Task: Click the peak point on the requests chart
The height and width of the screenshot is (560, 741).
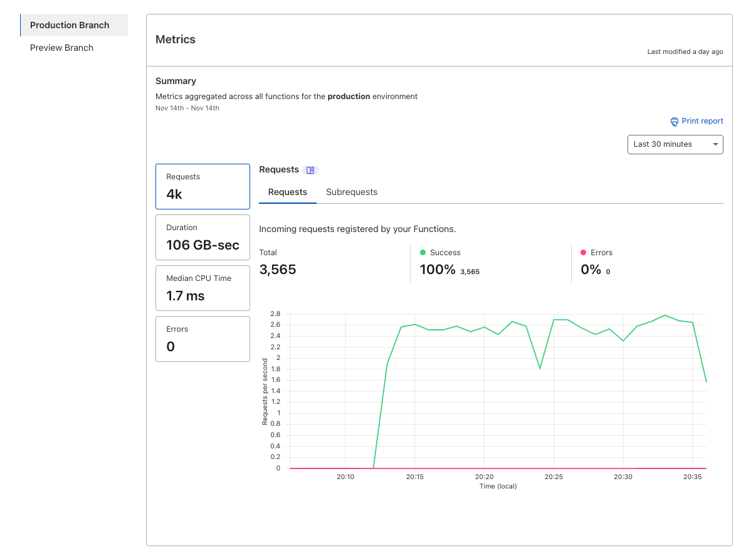Action: (x=663, y=315)
